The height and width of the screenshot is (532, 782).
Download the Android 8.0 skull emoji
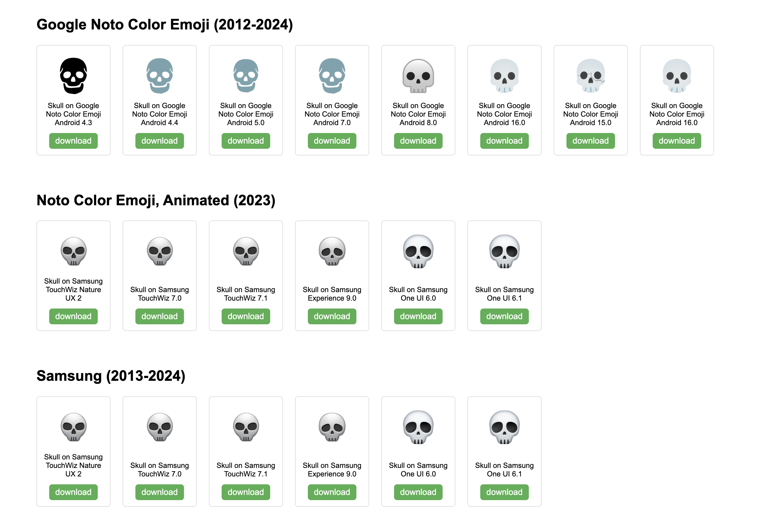[418, 141]
